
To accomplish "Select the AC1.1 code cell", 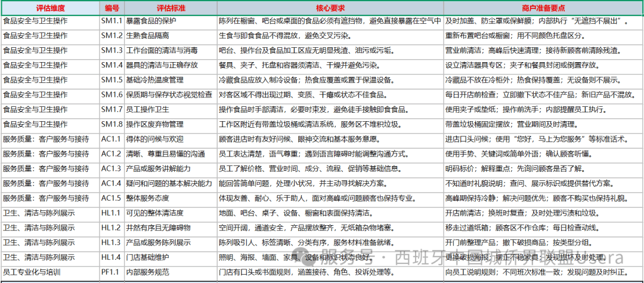I will point(112,139).
